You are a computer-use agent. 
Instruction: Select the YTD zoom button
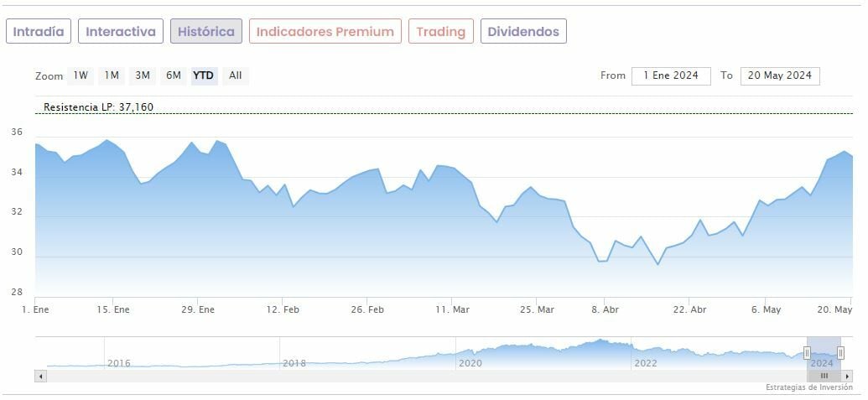[204, 75]
